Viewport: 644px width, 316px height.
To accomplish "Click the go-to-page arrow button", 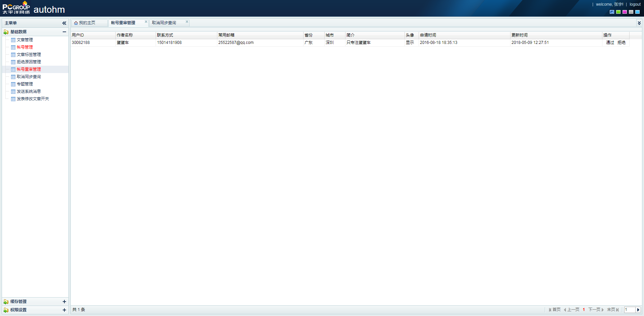I will pyautogui.click(x=638, y=310).
